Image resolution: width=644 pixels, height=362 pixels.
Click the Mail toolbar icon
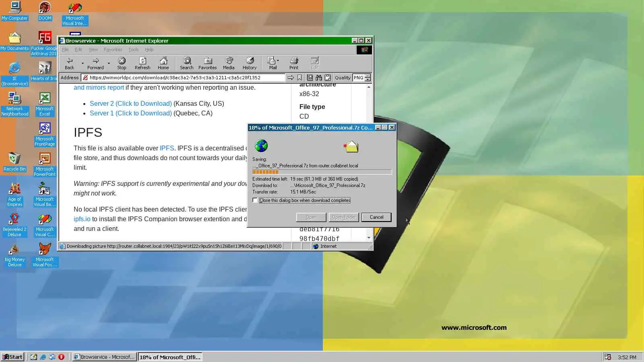(272, 63)
